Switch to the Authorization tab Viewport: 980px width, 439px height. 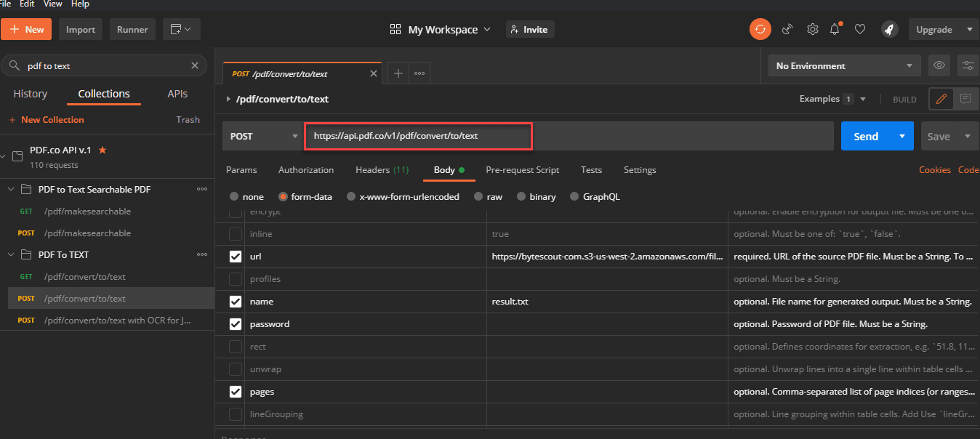click(x=306, y=169)
